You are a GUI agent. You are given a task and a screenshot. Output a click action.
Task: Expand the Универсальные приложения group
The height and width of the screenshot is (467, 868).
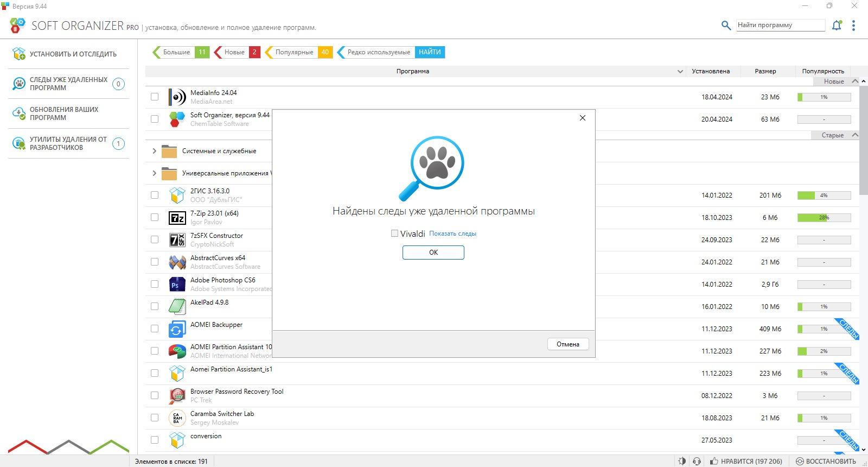(x=154, y=173)
